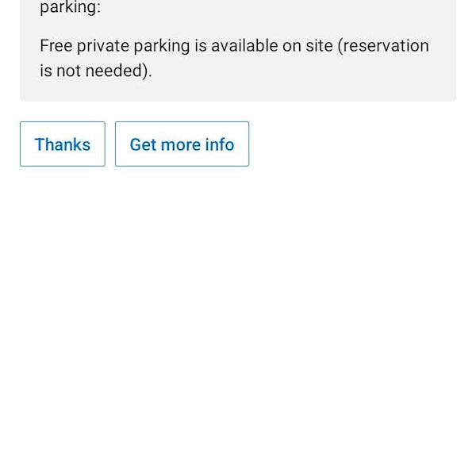Click the word 'available' in the reply
The height and width of the screenshot is (476, 476).
point(244,46)
